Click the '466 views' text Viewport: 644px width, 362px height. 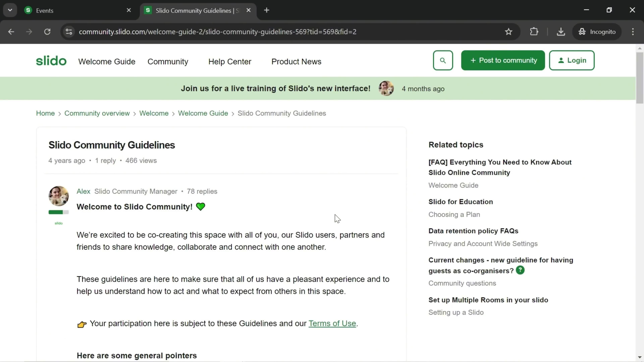point(141,161)
